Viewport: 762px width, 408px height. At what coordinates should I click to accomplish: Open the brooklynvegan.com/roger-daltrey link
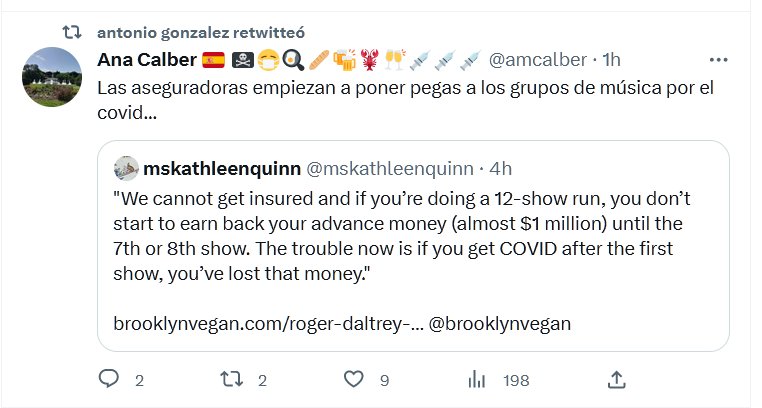(266, 325)
